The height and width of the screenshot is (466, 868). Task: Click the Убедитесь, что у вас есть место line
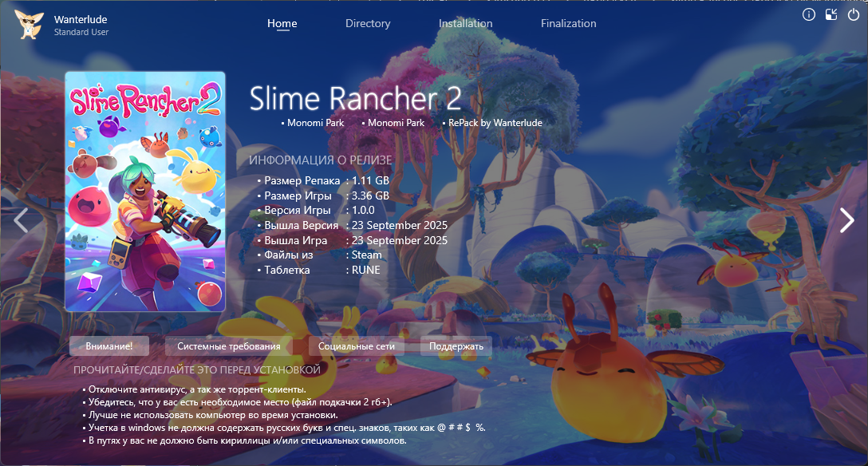tap(240, 402)
